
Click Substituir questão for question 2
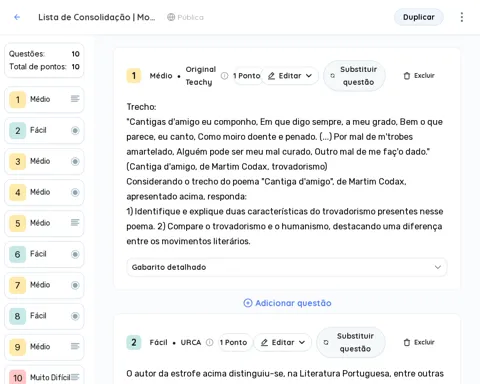[351, 342]
